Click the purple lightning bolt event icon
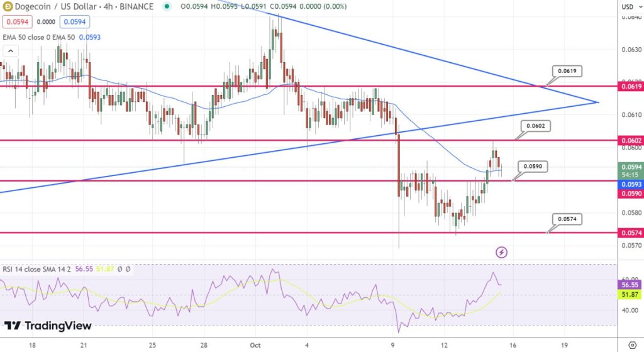644x352 pixels. pyautogui.click(x=502, y=252)
